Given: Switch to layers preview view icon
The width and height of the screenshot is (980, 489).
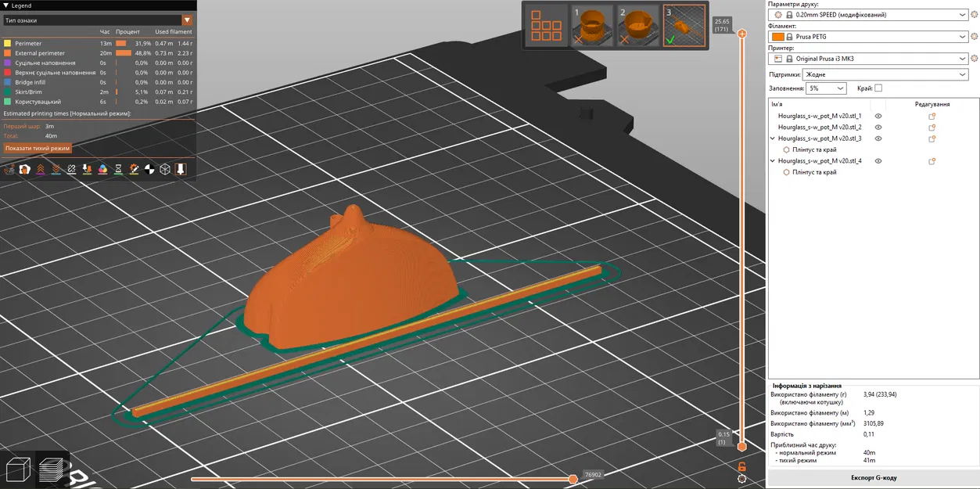Looking at the screenshot, I should (52, 469).
